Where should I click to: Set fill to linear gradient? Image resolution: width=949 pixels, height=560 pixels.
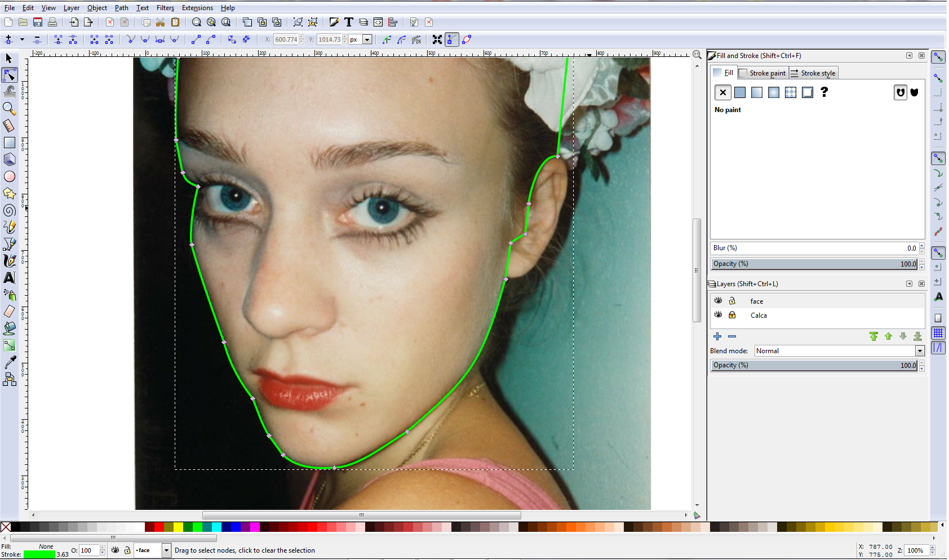pyautogui.click(x=757, y=92)
